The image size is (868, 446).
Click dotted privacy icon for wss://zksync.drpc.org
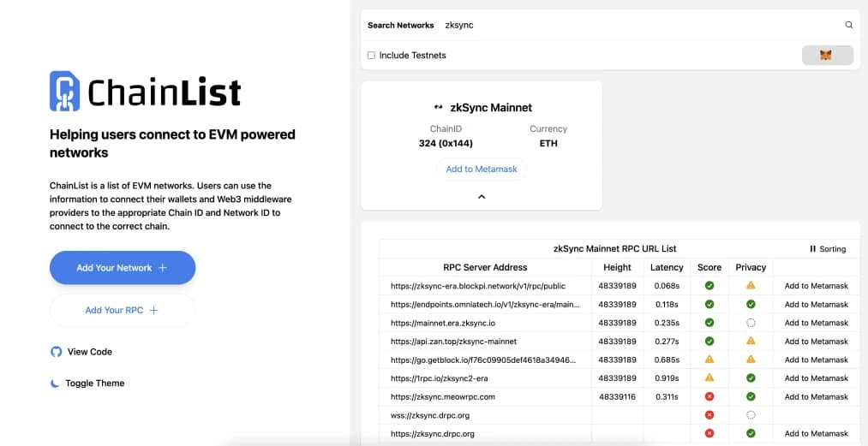pos(751,415)
